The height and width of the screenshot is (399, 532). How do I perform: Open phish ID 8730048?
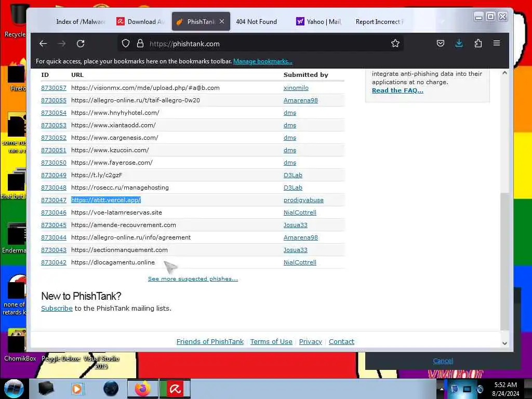[x=54, y=188]
